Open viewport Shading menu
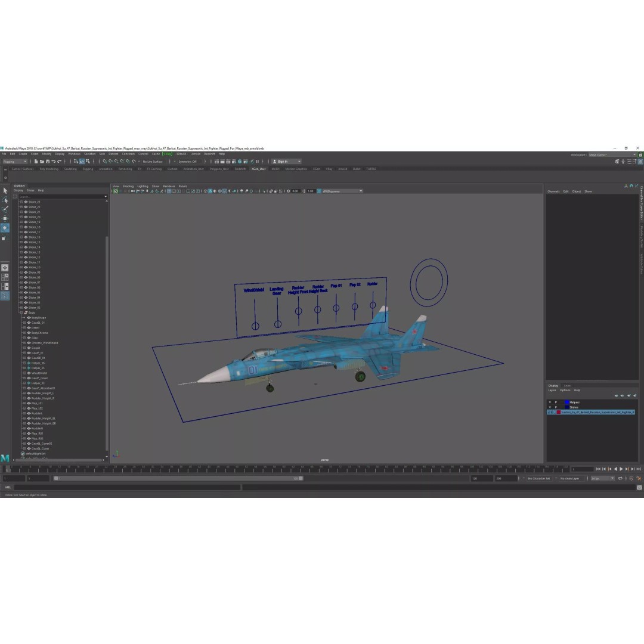The width and height of the screenshot is (644, 644). (x=128, y=187)
